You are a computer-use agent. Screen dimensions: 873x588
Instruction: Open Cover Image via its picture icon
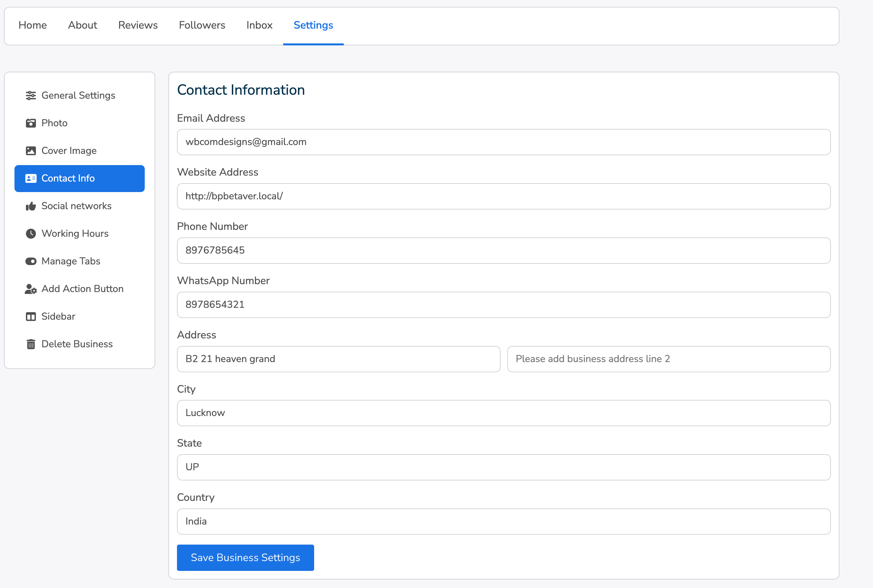pos(31,150)
